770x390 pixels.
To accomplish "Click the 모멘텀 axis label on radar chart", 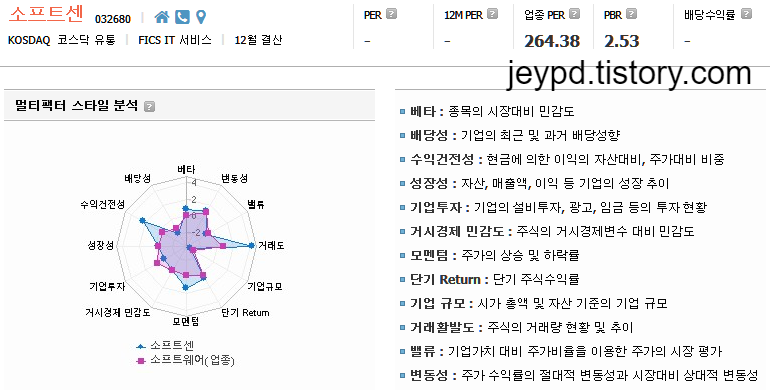I will [186, 322].
